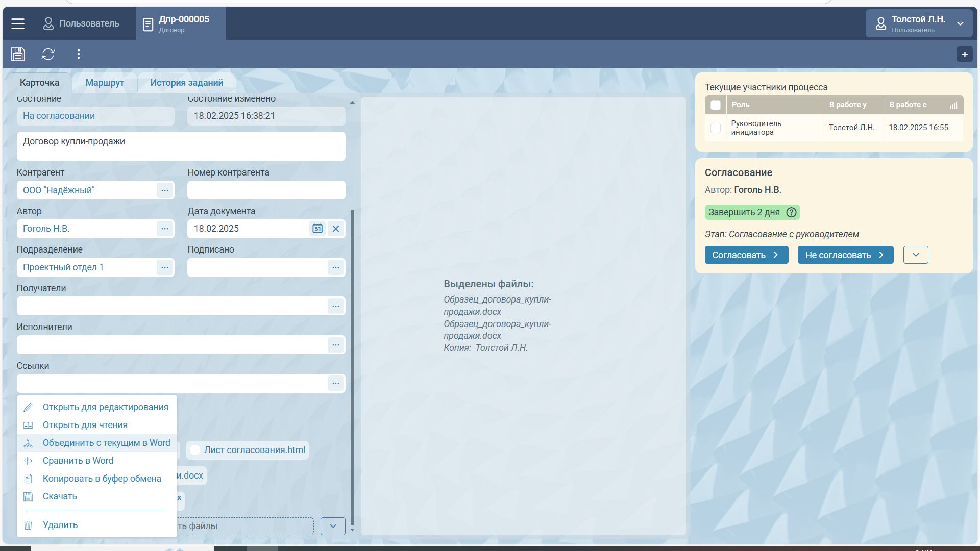Open the hamburger main menu
This screenshot has width=980, height=551.
click(18, 23)
